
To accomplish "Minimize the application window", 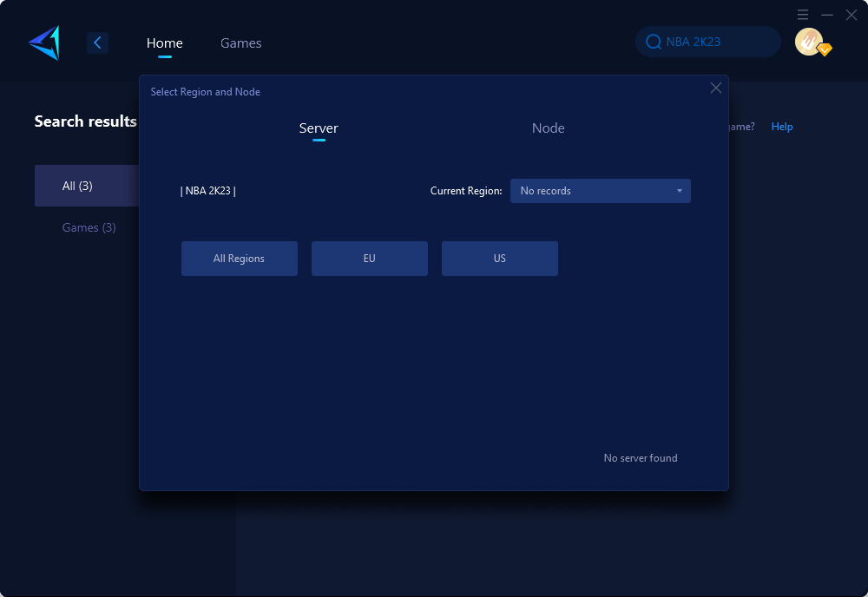I will [x=827, y=15].
